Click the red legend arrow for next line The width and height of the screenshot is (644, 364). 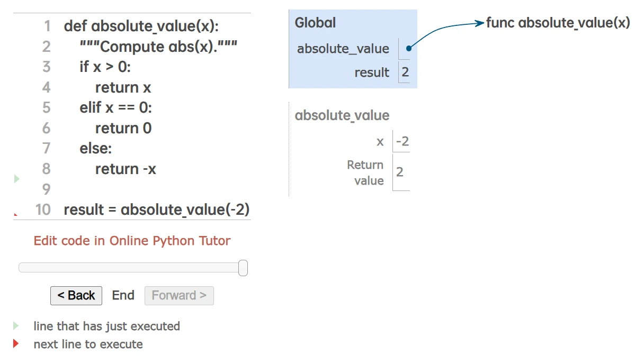click(x=16, y=344)
